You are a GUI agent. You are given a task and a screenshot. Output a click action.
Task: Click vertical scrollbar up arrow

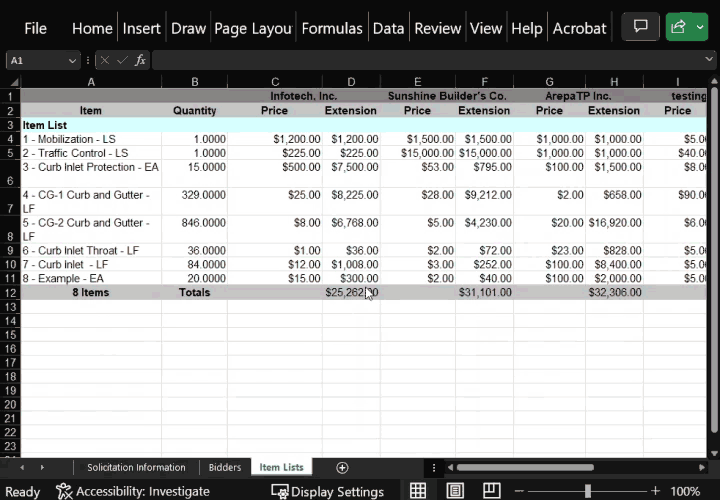tap(714, 81)
